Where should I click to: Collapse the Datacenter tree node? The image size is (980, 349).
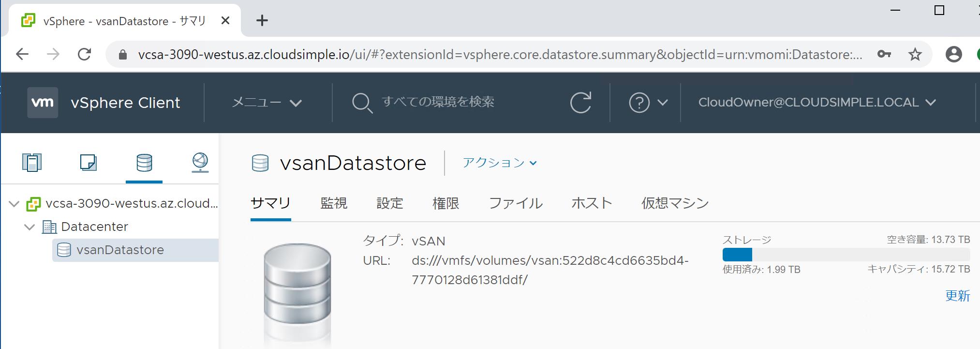point(30,227)
